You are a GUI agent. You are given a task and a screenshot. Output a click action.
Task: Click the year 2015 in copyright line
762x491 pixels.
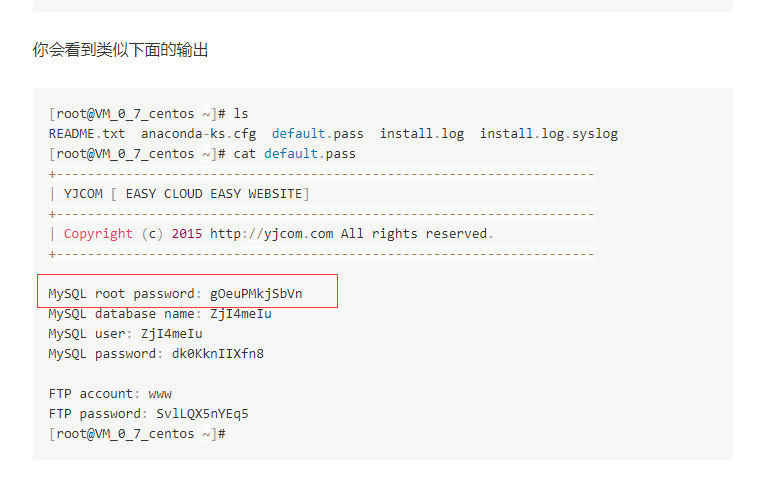187,234
